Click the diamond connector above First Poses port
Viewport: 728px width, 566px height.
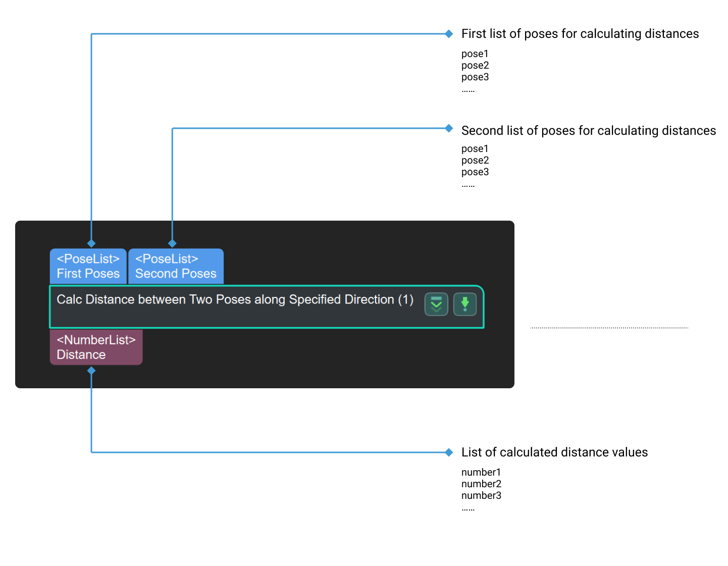(91, 243)
